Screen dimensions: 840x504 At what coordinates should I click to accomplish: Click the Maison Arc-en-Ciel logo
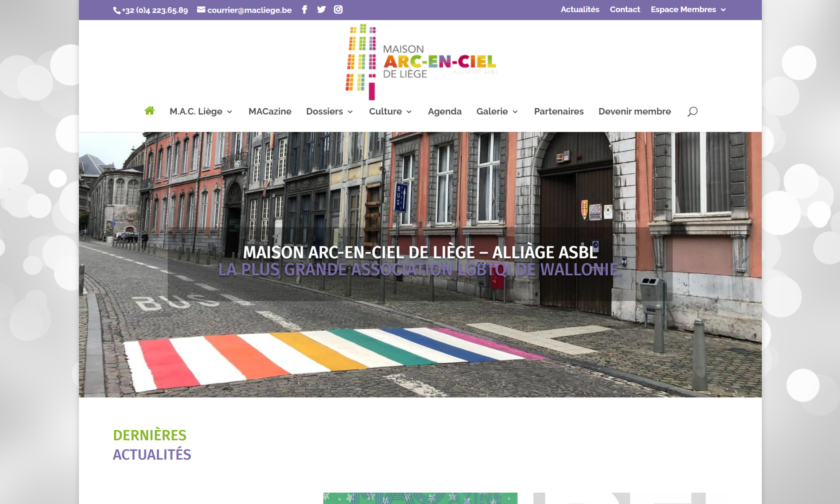(421, 62)
